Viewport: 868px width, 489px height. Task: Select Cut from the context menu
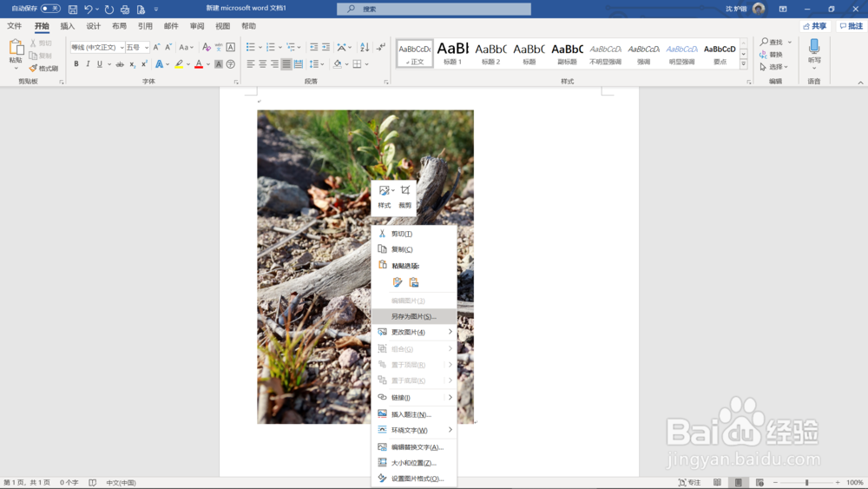tap(414, 234)
